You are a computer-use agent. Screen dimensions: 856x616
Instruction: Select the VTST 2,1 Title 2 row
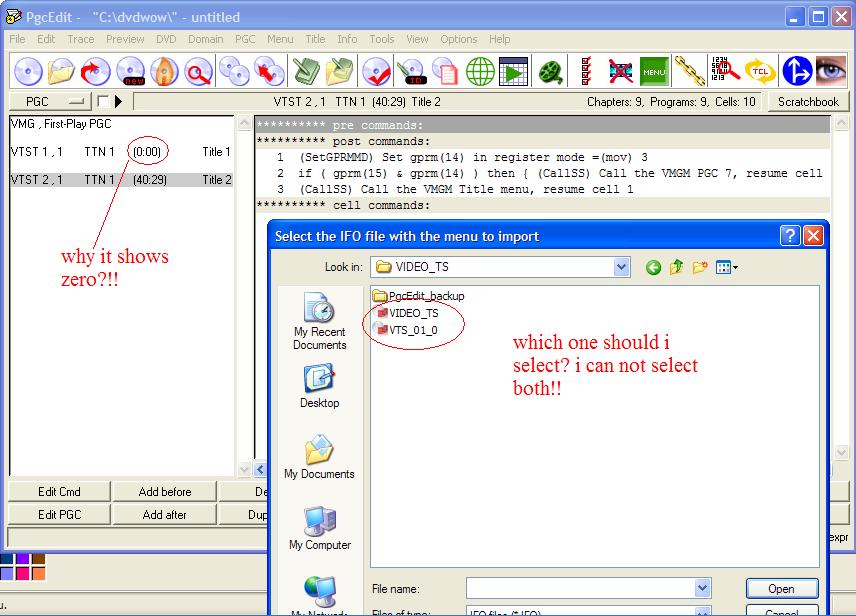tap(121, 180)
